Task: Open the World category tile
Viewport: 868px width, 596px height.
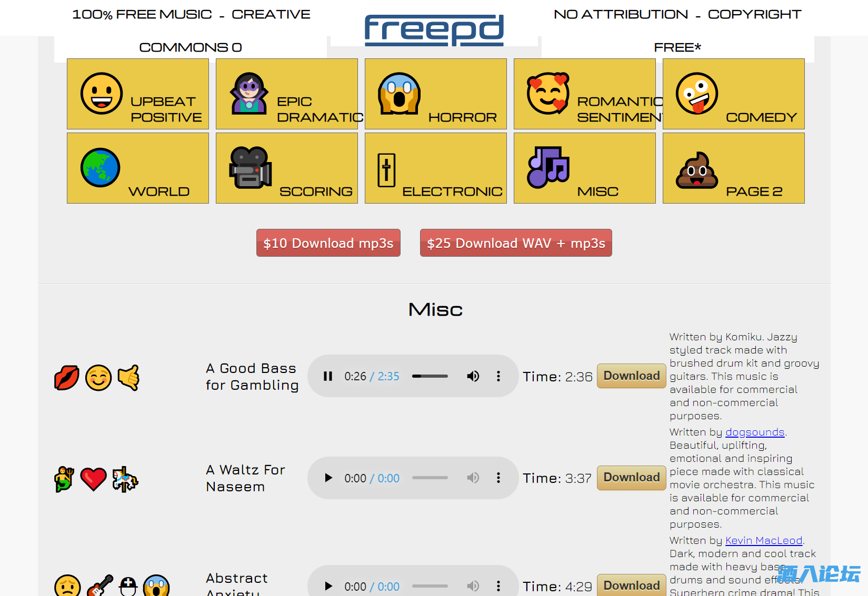Action: pyautogui.click(x=138, y=168)
